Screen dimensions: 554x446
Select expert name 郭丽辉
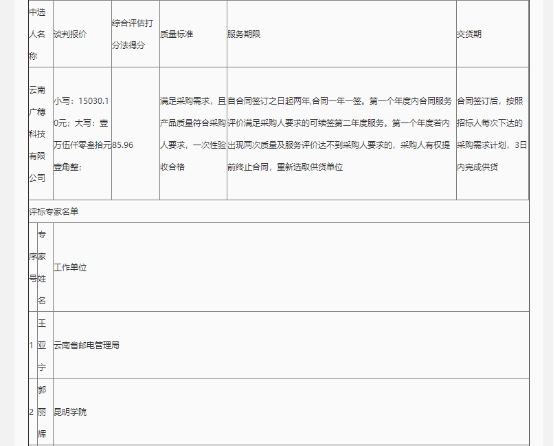coord(42,412)
